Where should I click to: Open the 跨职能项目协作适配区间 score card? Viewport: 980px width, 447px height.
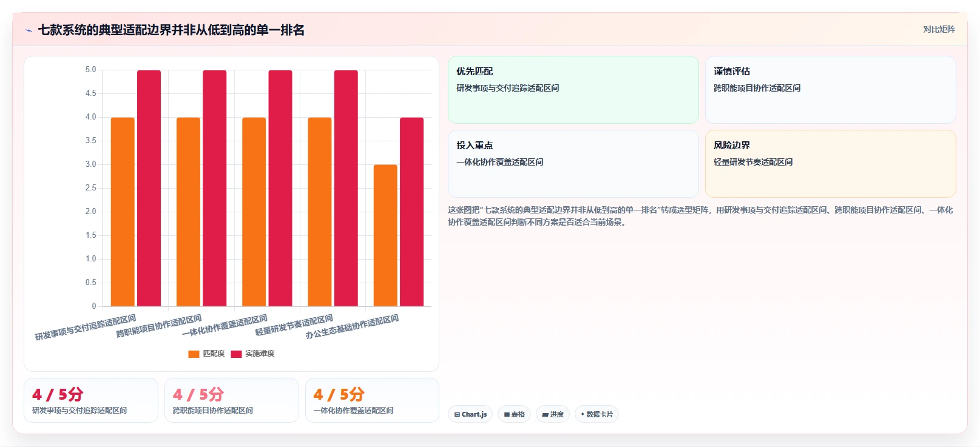(x=232, y=400)
